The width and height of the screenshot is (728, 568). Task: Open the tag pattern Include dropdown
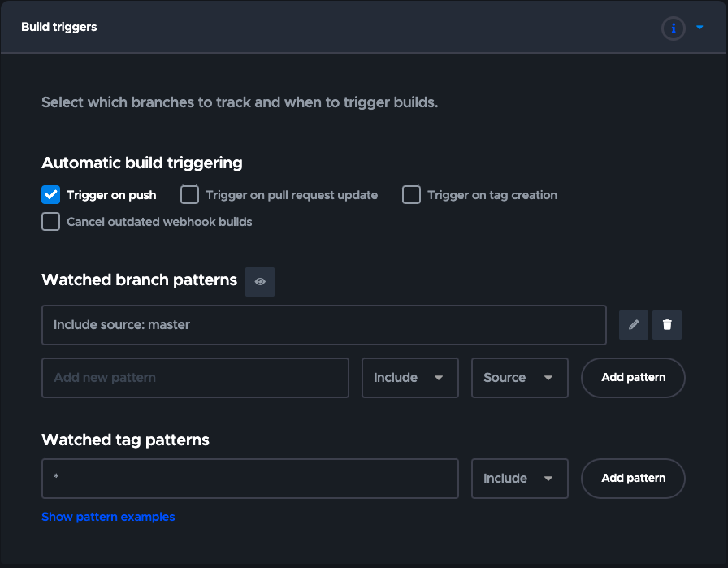point(519,479)
